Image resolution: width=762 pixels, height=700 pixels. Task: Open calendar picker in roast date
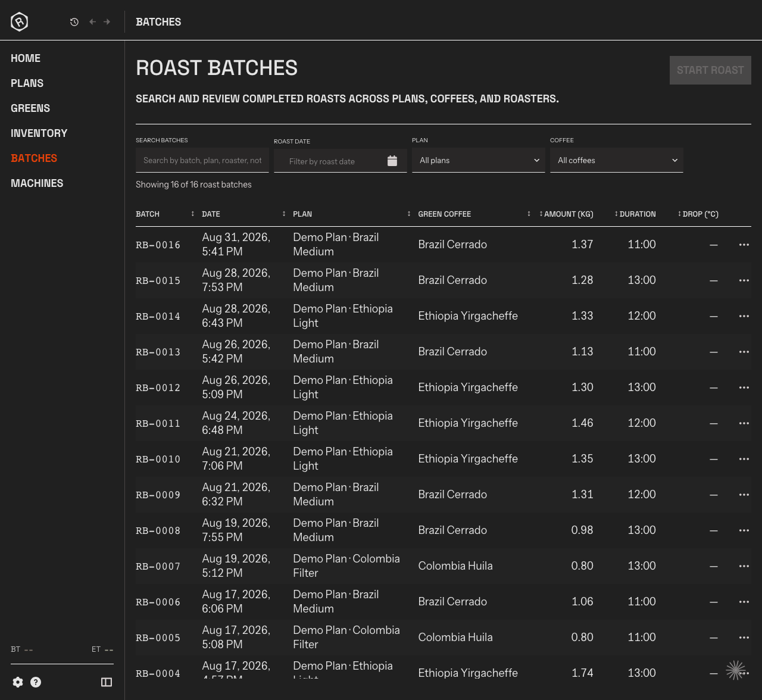(392, 161)
